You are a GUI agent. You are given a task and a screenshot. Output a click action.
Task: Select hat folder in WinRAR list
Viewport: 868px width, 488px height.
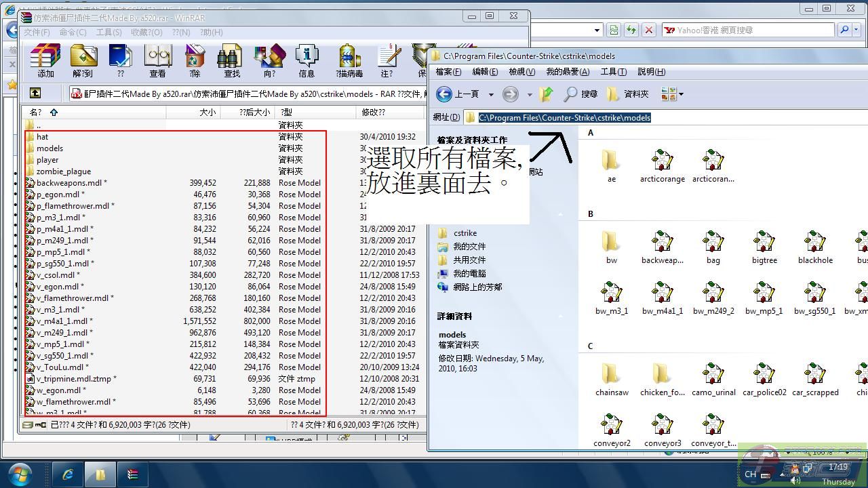click(42, 137)
